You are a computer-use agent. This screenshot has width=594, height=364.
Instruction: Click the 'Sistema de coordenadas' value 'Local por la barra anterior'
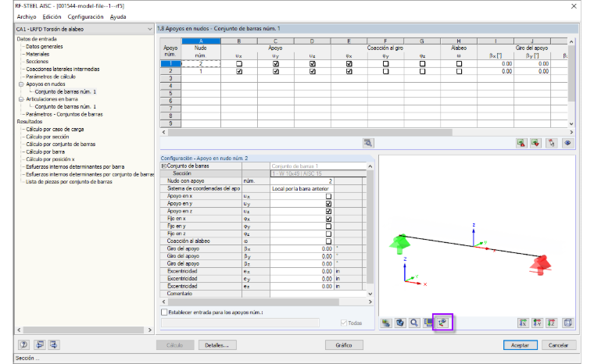[x=300, y=188]
